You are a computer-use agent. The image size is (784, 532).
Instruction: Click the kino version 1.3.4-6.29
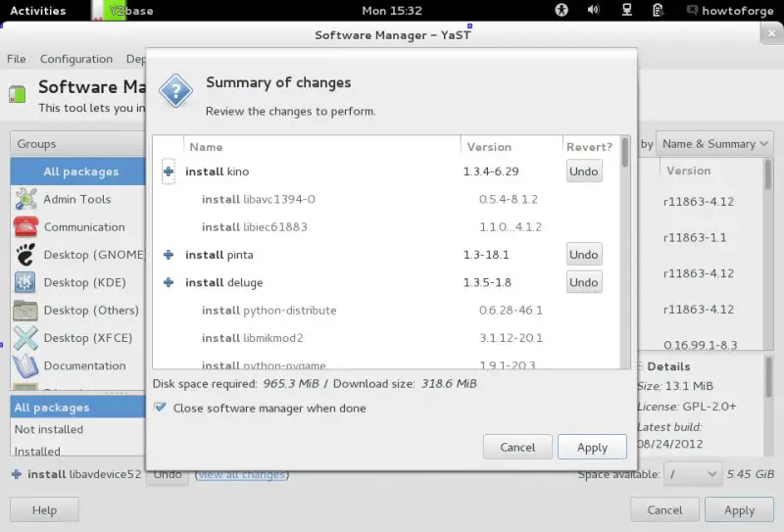coord(491,171)
